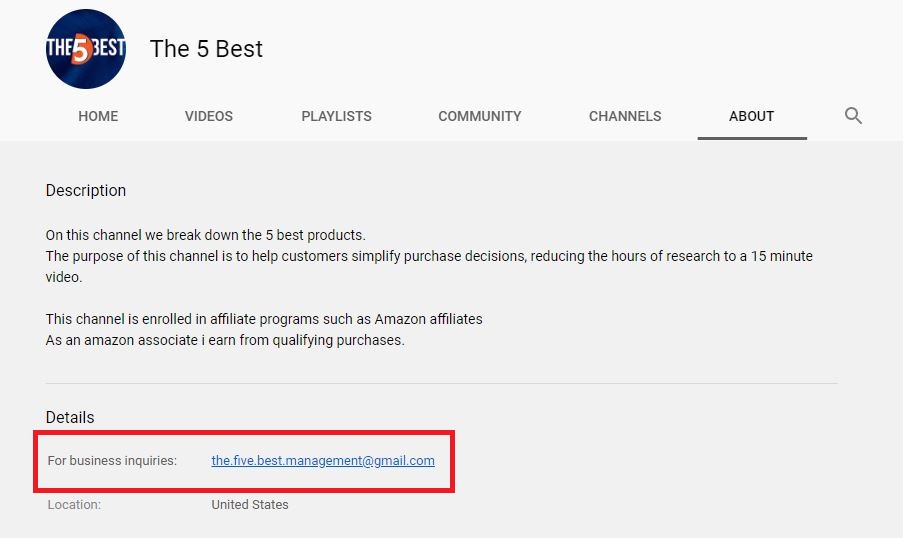The height and width of the screenshot is (538, 903).
Task: Click line 'On this channel we break down'
Action: 206,235
